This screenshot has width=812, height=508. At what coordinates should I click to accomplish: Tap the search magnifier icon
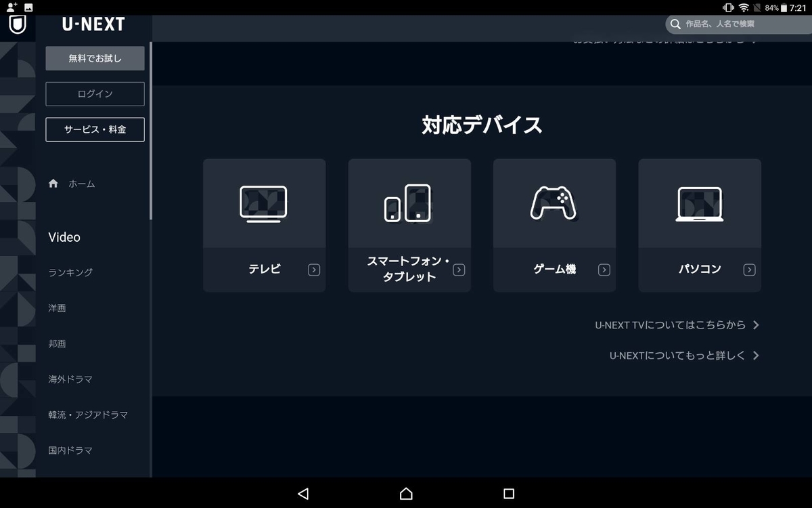(675, 24)
